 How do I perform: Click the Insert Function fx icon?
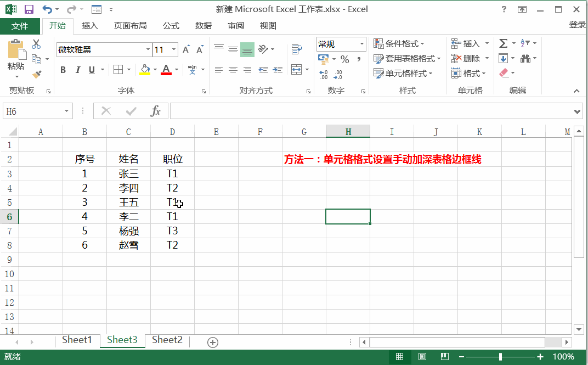(156, 111)
